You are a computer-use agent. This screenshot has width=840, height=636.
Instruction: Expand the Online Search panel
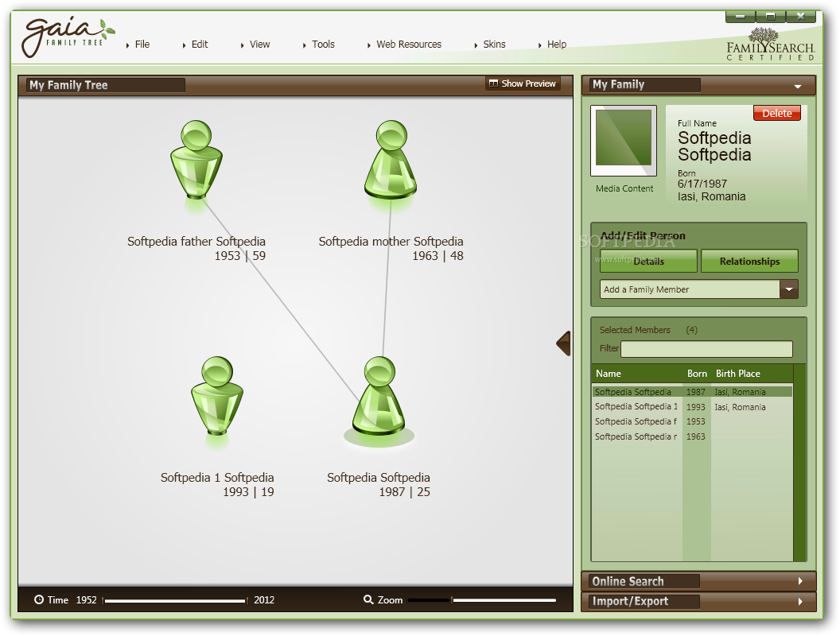point(799,581)
